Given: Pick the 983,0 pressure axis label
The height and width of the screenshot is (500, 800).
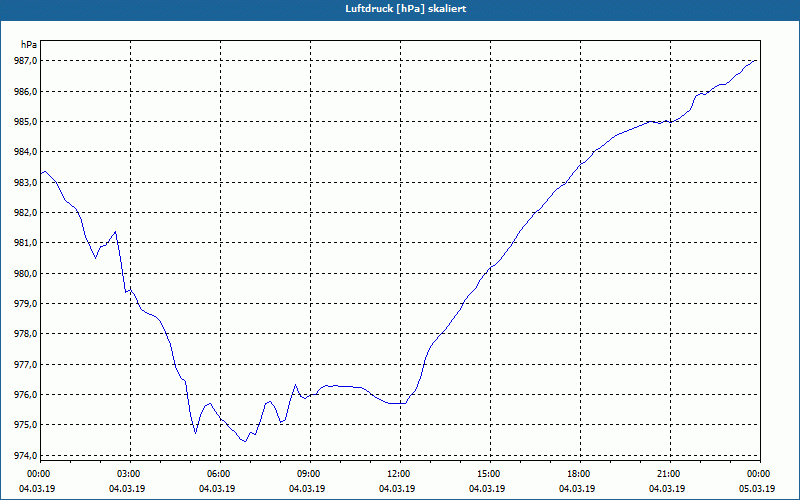Looking at the screenshot, I should point(26,183).
